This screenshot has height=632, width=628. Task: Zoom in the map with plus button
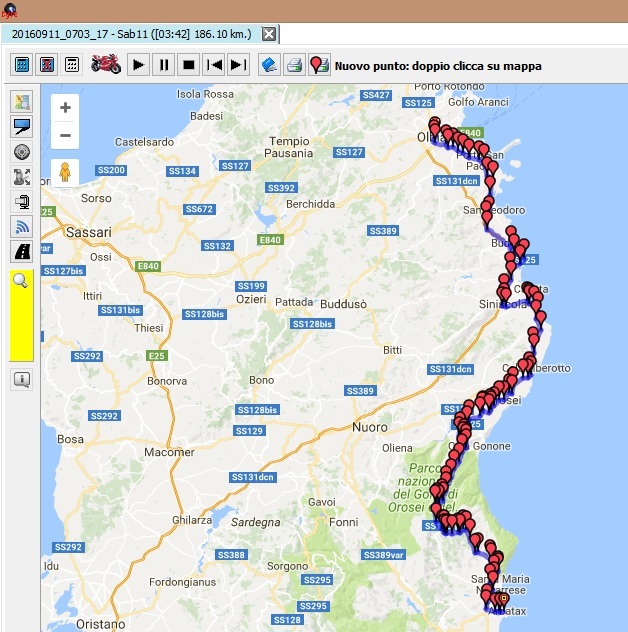(x=65, y=108)
